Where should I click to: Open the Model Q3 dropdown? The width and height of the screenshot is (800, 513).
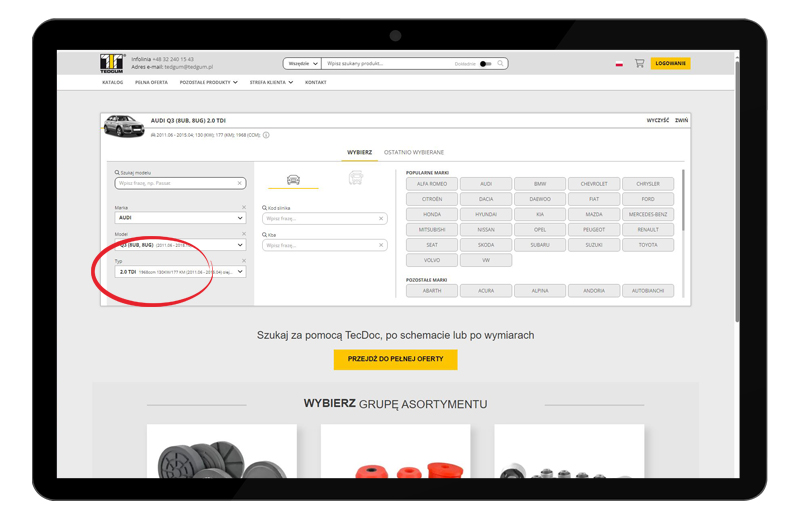point(181,245)
